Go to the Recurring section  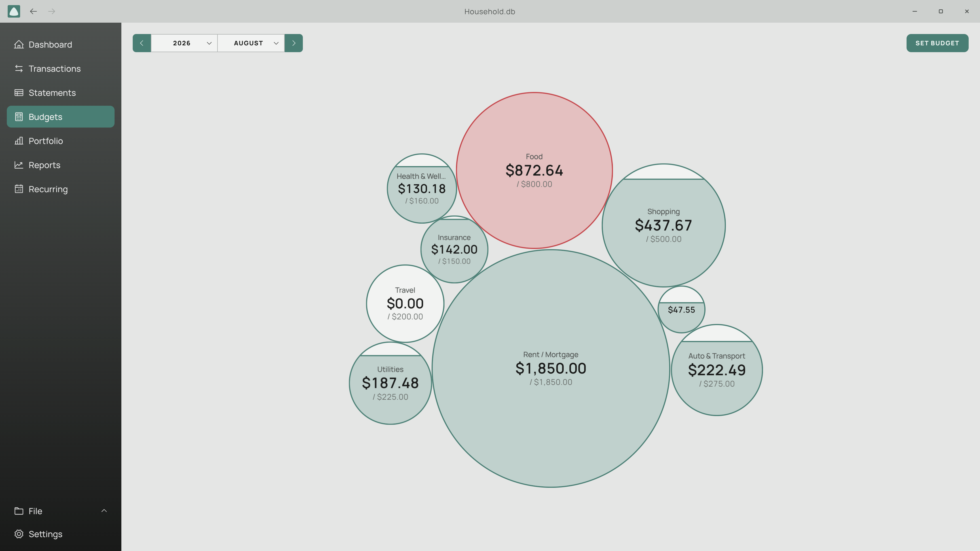[61, 189]
